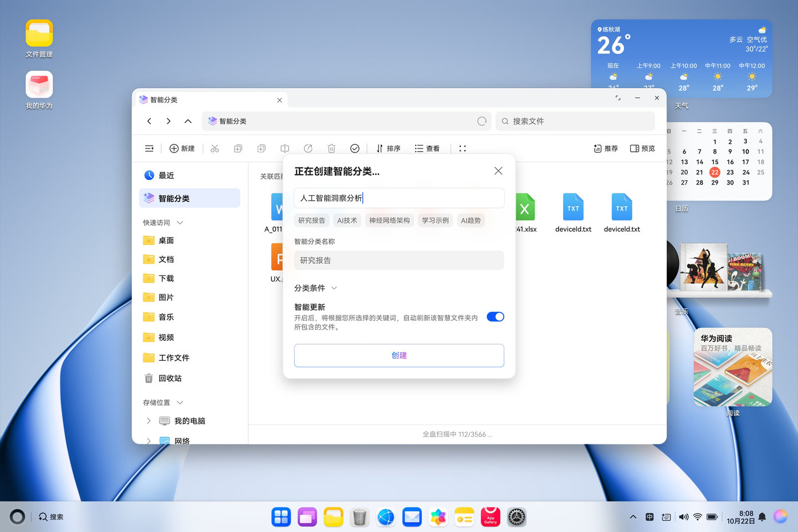Click the 创建 create button in the dialog
Image resolution: width=798 pixels, height=532 pixels.
[x=398, y=355]
